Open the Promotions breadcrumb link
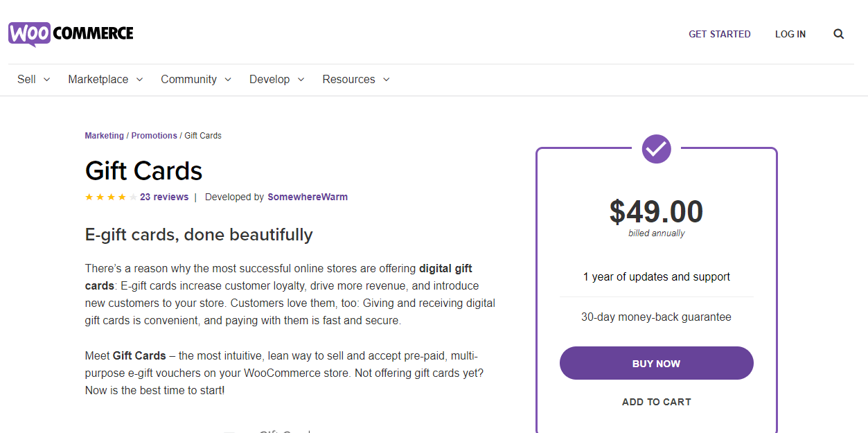This screenshot has width=868, height=433. [154, 136]
